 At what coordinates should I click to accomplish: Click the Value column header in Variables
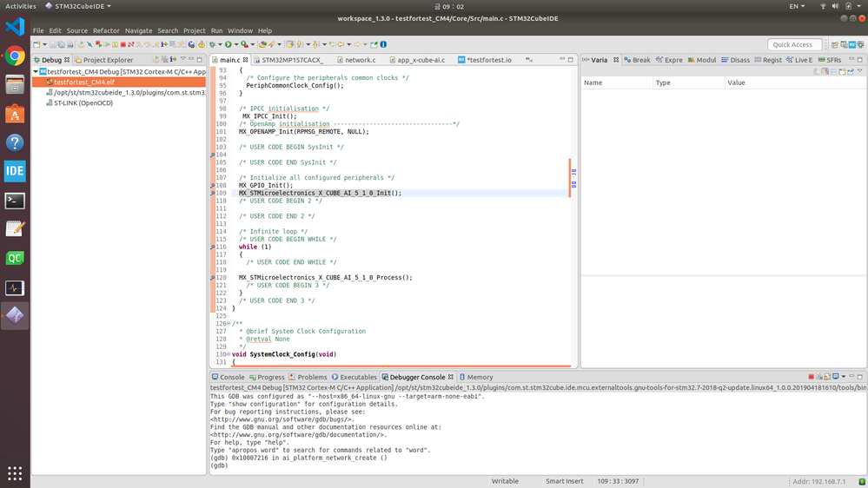tap(795, 82)
